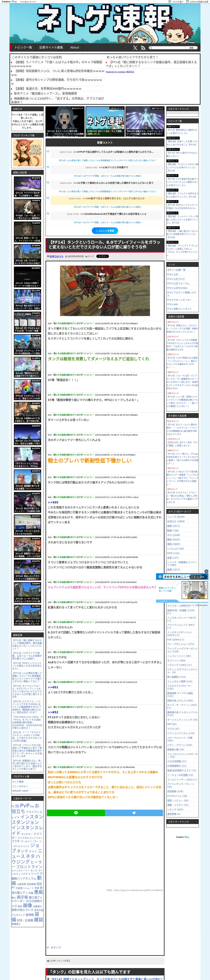Click the folder icon タンク category
Screen dimensions: 210x980
87,256
